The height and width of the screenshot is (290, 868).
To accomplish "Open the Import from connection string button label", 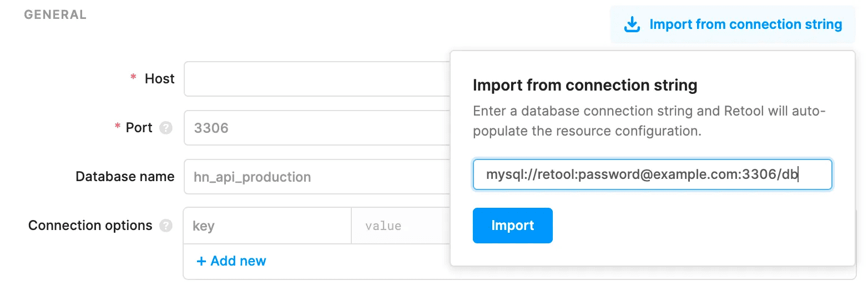I will pyautogui.click(x=745, y=24).
